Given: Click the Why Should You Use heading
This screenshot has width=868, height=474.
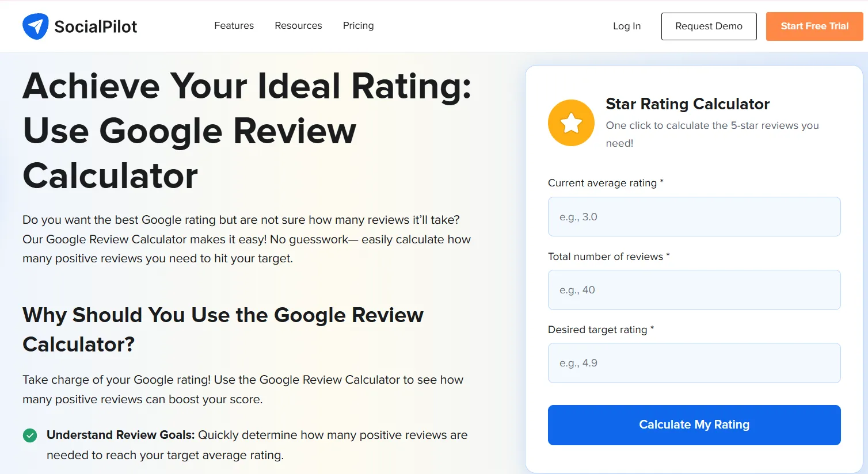Looking at the screenshot, I should [223, 330].
